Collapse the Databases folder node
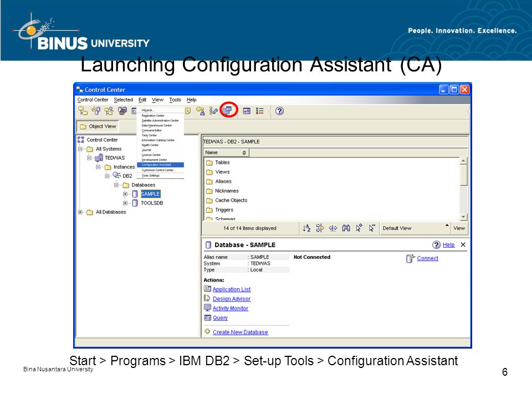 116,185
